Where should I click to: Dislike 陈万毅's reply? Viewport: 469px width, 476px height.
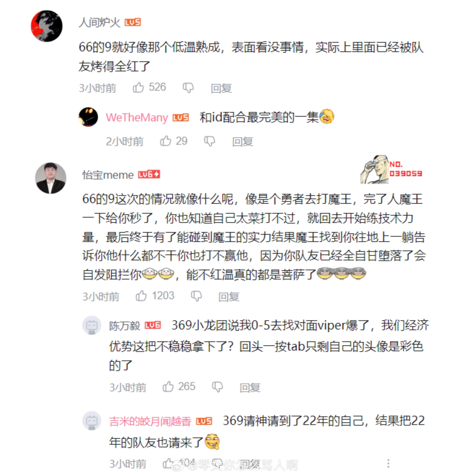(x=217, y=387)
